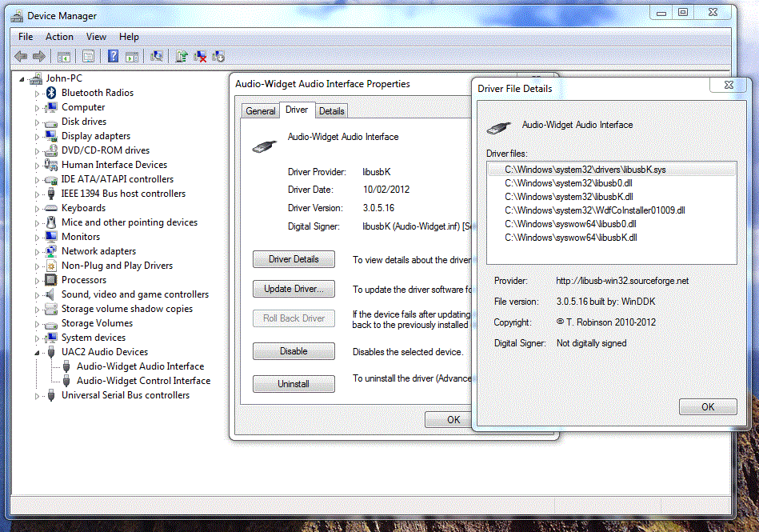Expand the Storage volume shadow copies node
Image resolution: width=759 pixels, height=532 pixels.
coord(38,310)
